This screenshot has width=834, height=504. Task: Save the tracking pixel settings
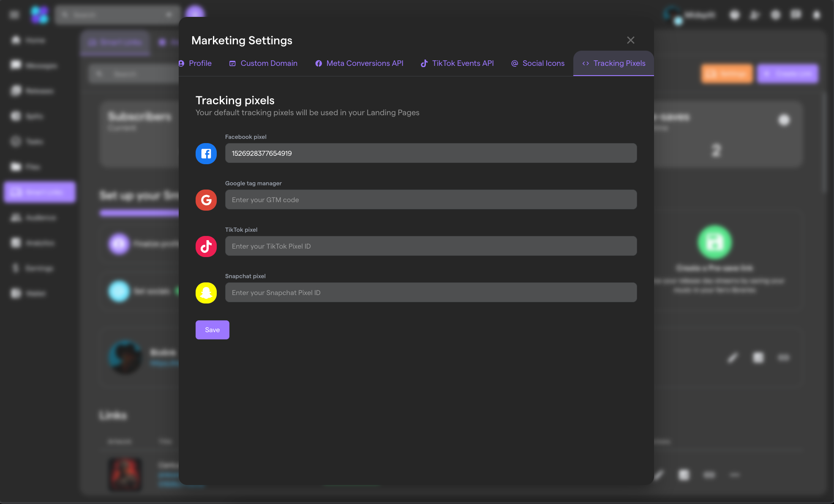click(213, 330)
